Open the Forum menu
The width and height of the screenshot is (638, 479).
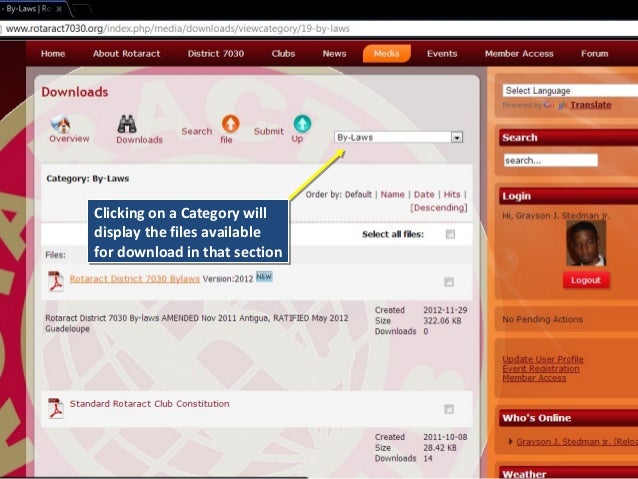[x=594, y=54]
